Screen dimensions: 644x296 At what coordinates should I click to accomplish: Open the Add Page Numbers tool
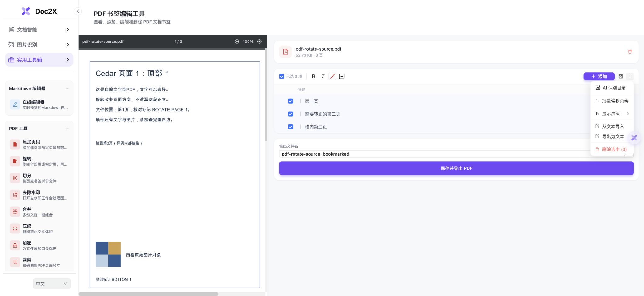[39, 145]
